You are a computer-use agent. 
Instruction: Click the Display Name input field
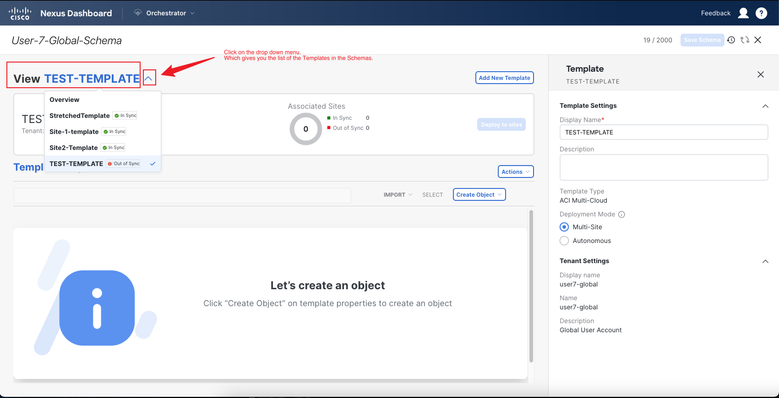(664, 133)
